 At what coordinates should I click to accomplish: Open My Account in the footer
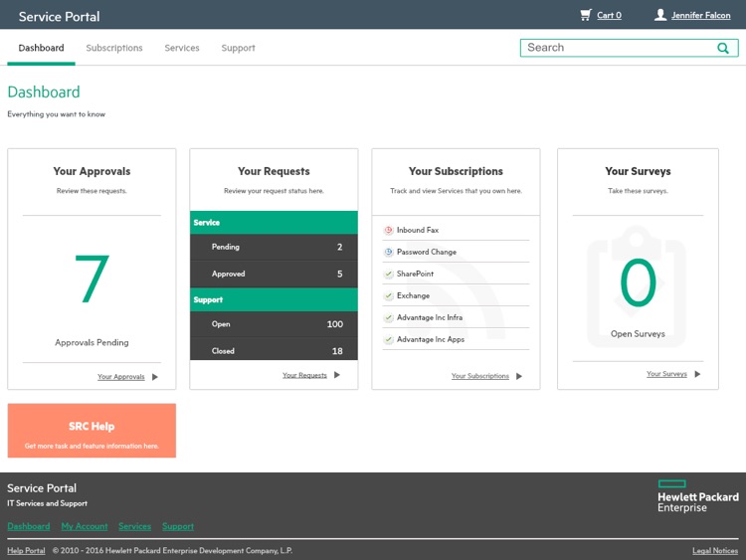pyautogui.click(x=85, y=526)
